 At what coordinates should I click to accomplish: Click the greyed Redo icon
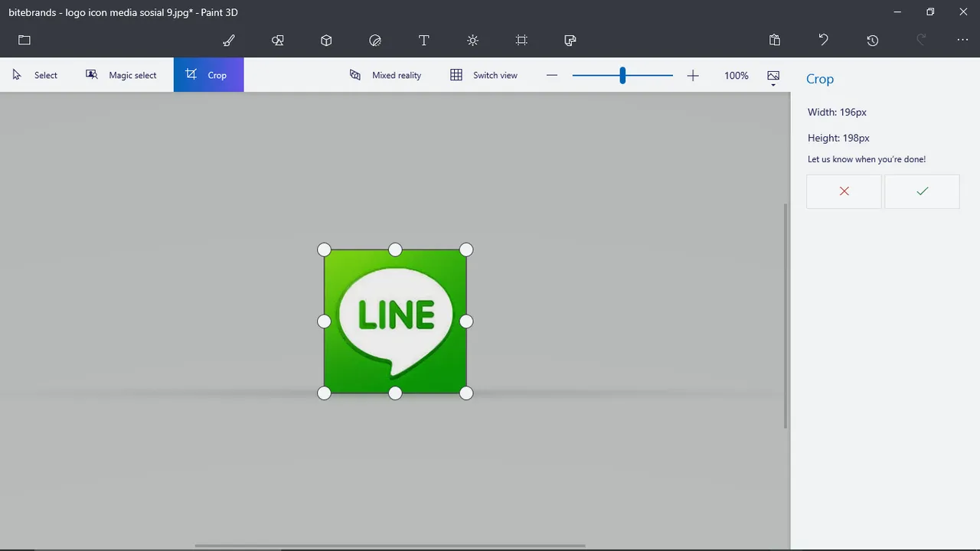coord(922,40)
